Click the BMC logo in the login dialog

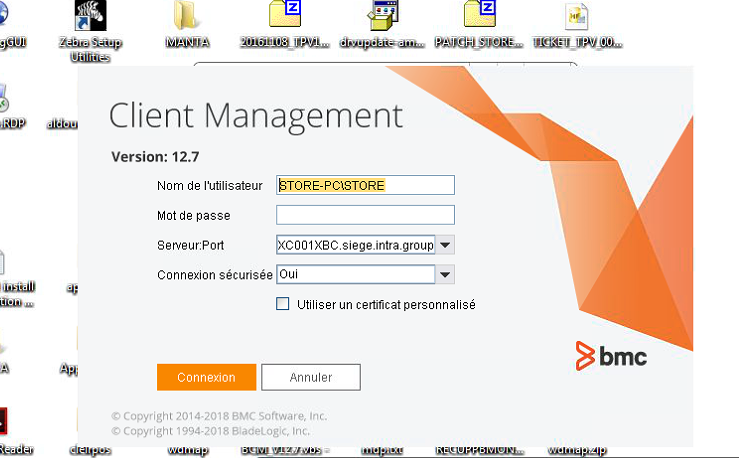pyautogui.click(x=611, y=354)
